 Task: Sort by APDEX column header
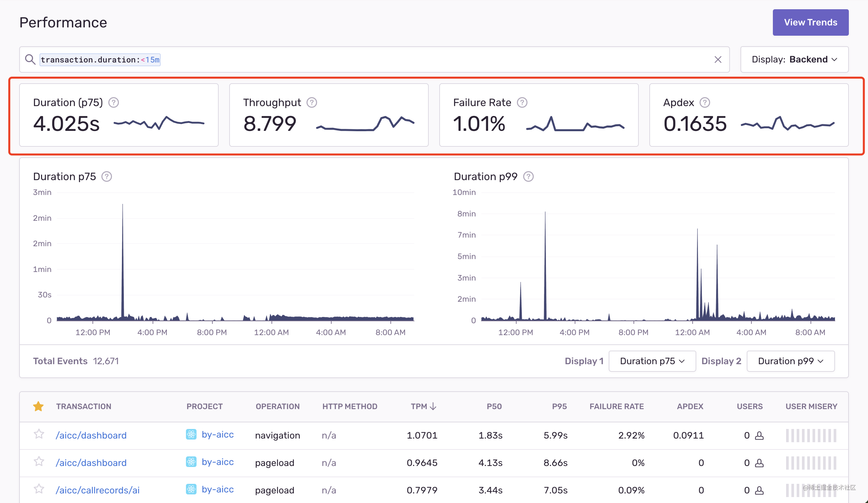pyautogui.click(x=690, y=406)
